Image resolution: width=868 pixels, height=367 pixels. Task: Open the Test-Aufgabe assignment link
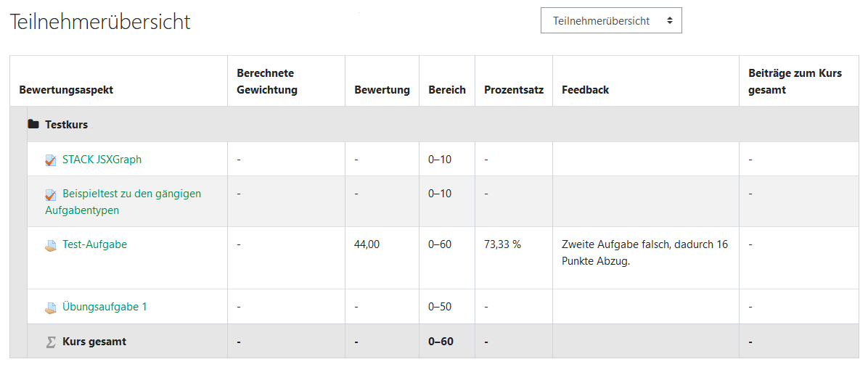click(94, 244)
